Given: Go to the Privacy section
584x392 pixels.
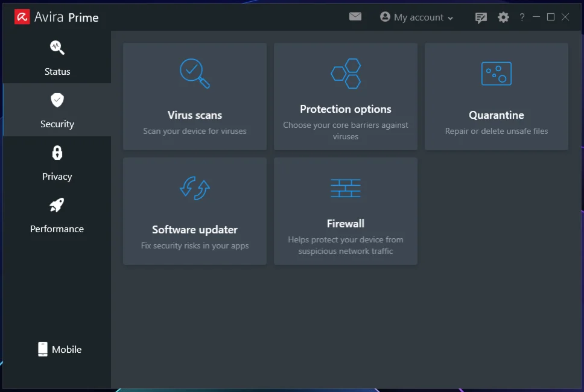Looking at the screenshot, I should [57, 163].
